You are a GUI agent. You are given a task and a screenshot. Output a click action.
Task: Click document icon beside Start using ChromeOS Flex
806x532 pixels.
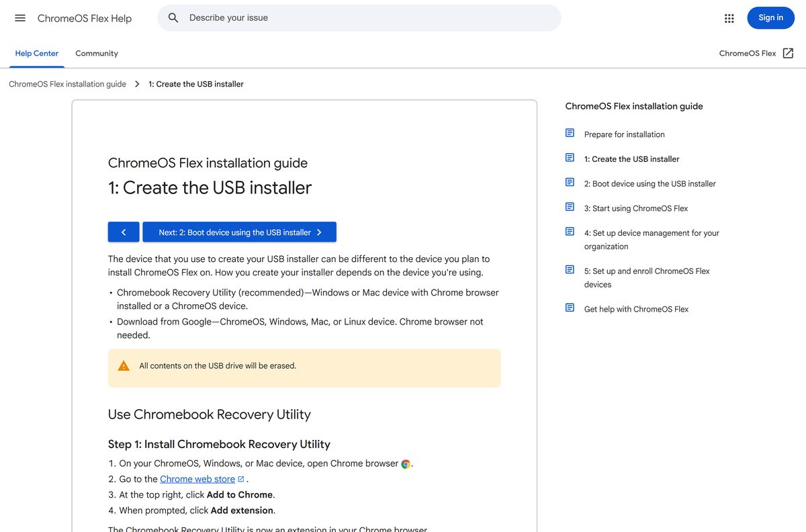[570, 207]
